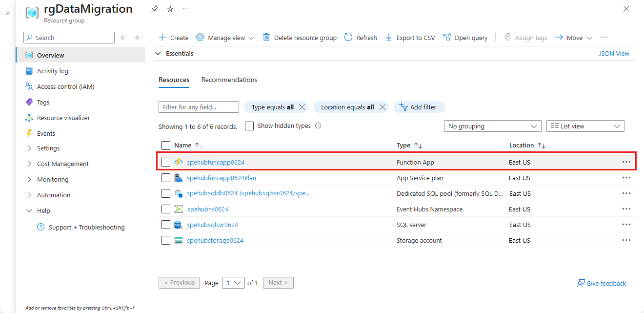The height and width of the screenshot is (313, 644).
Task: Collapse the sidebar with double-left arrows
Action: coord(137,38)
